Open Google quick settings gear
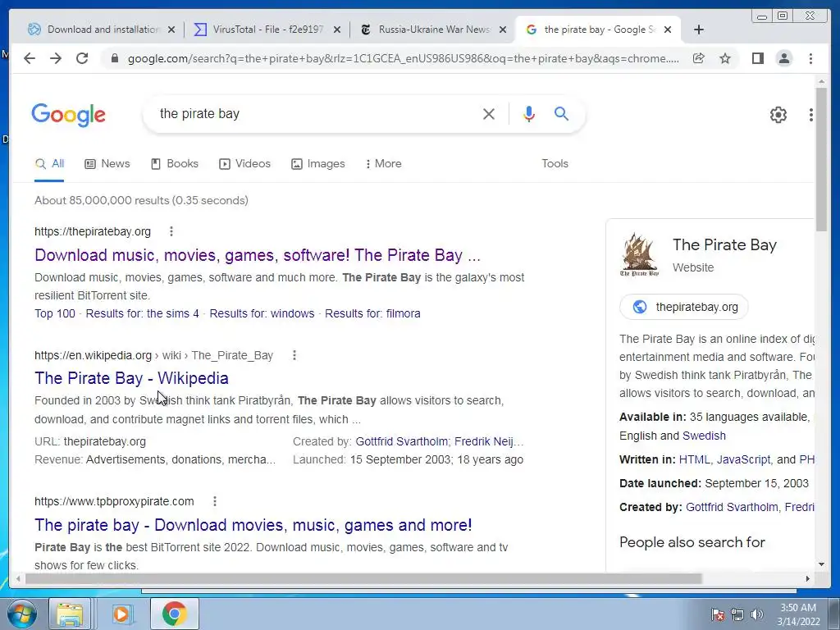The height and width of the screenshot is (630, 840). tap(778, 114)
